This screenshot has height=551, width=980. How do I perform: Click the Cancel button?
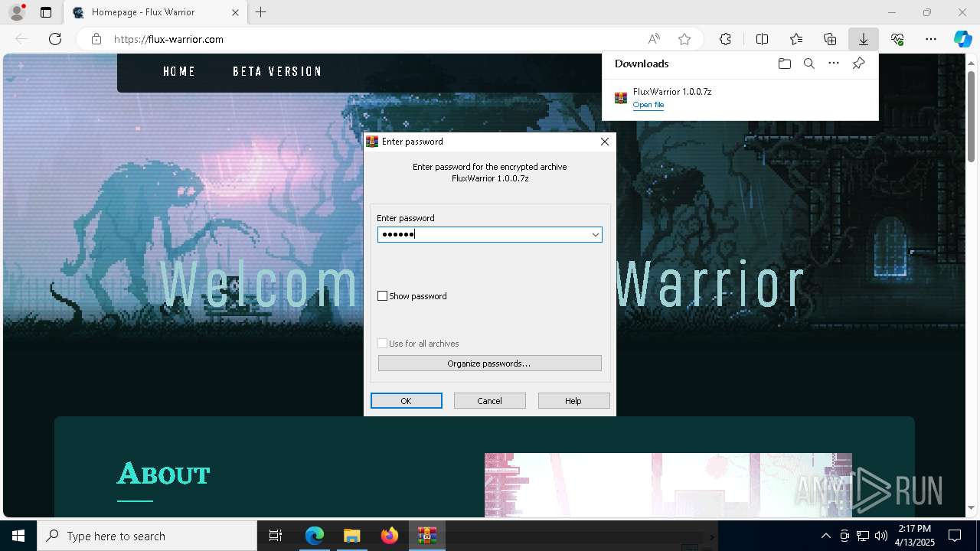490,401
